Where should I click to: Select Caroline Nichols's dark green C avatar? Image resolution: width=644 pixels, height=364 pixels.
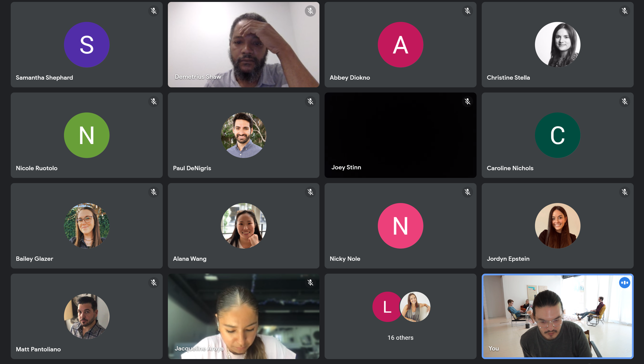tap(557, 135)
